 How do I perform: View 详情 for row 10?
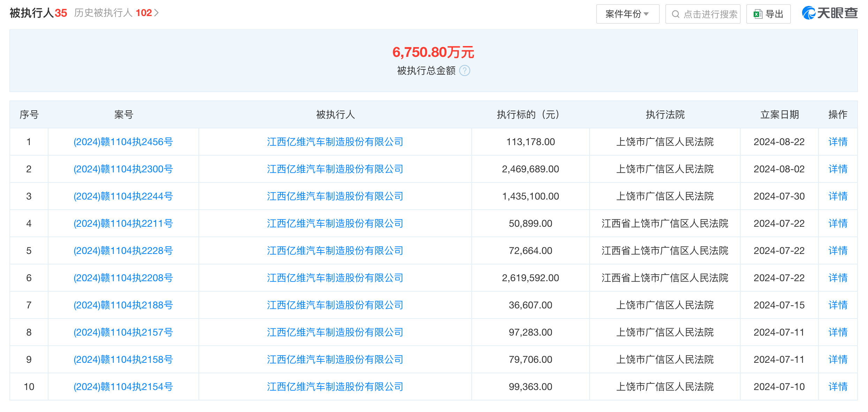pos(837,387)
